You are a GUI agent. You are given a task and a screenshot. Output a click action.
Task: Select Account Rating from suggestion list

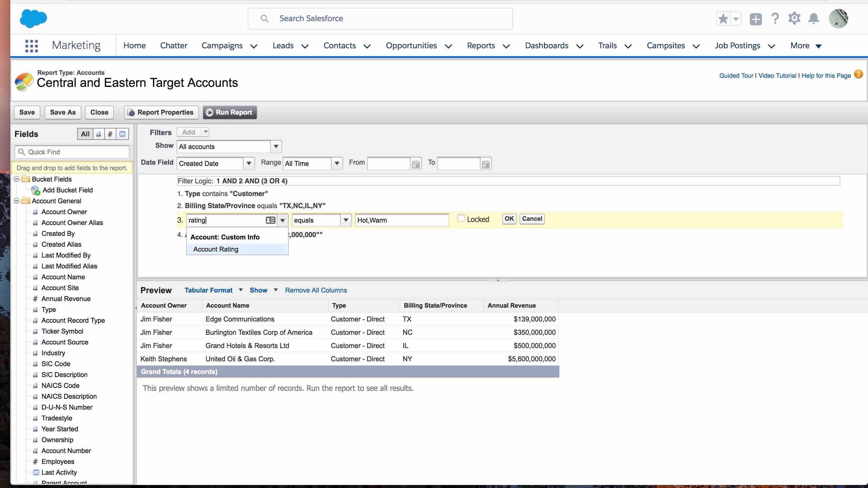pyautogui.click(x=216, y=249)
